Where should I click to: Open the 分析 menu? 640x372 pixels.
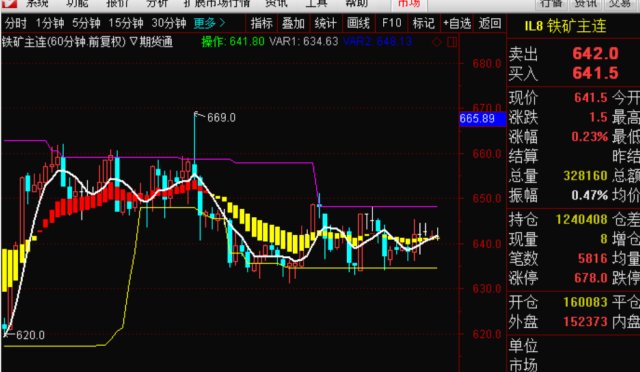coord(157,4)
